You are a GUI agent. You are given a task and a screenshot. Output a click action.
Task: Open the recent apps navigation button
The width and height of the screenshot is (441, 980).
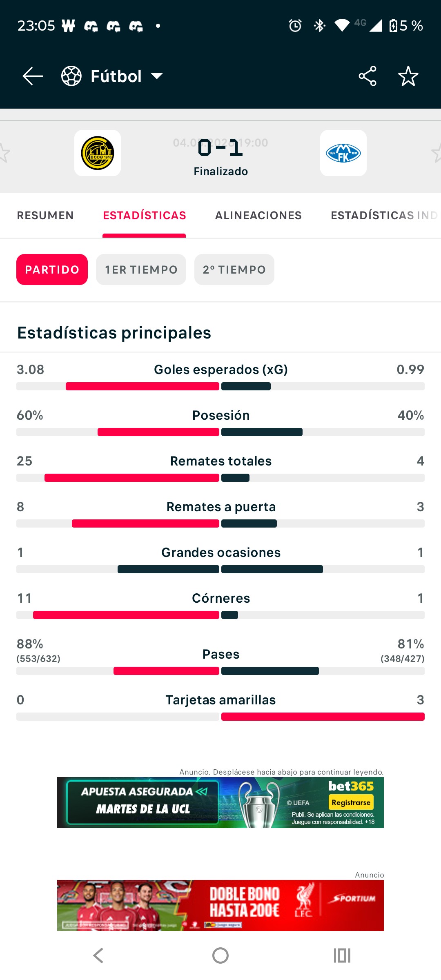click(x=342, y=955)
